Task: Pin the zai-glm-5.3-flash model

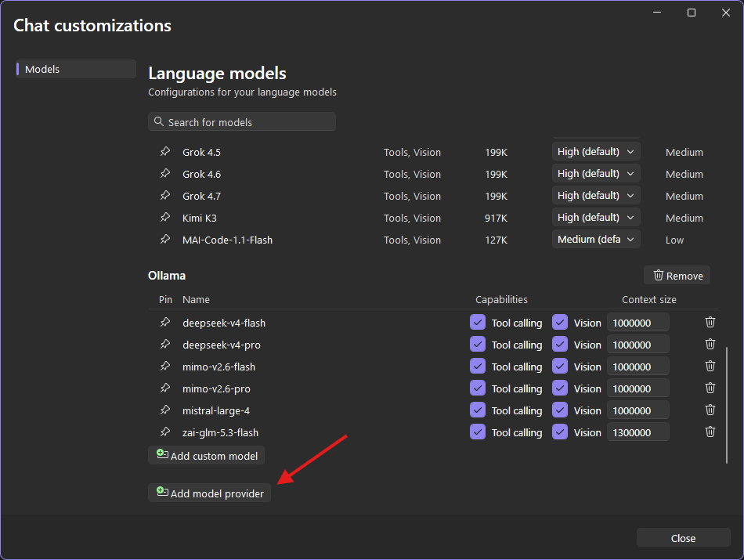Action: (165, 432)
